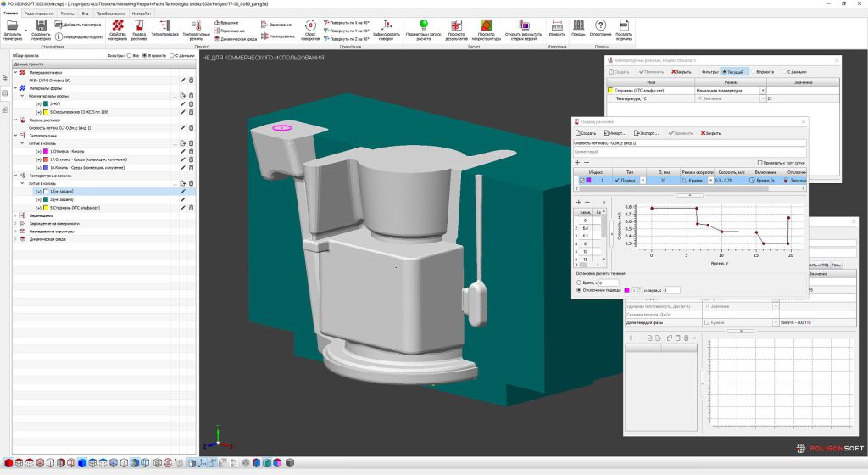Open the Теплопередача tool
Viewport: 868px width, 475px height.
pyautogui.click(x=165, y=25)
